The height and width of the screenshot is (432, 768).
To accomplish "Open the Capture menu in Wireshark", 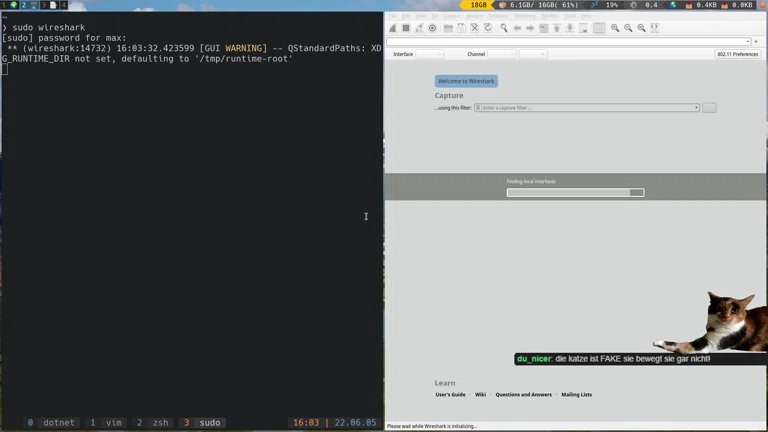I will pos(452,16).
